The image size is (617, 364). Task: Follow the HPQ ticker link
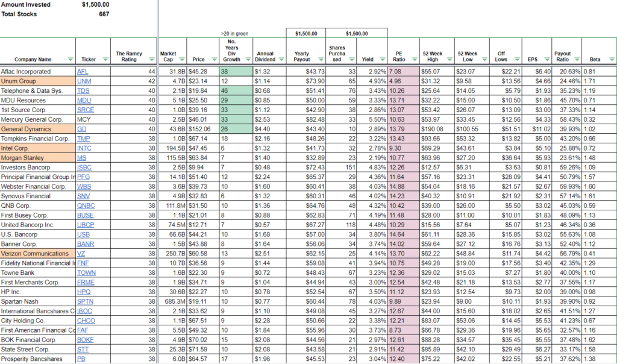coord(85,292)
